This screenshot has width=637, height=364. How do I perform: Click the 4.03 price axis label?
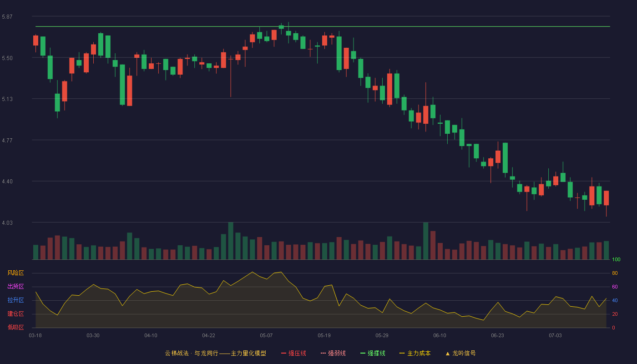coord(7,223)
